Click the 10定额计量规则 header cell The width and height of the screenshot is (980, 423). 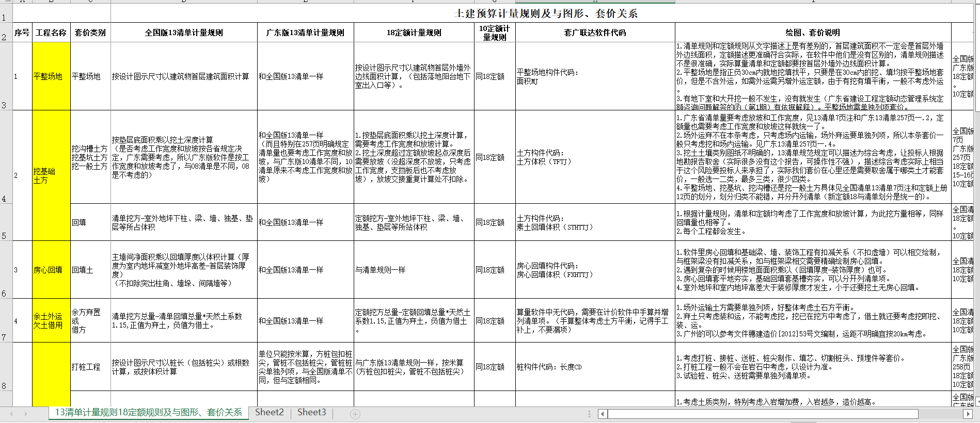pyautogui.click(x=495, y=32)
